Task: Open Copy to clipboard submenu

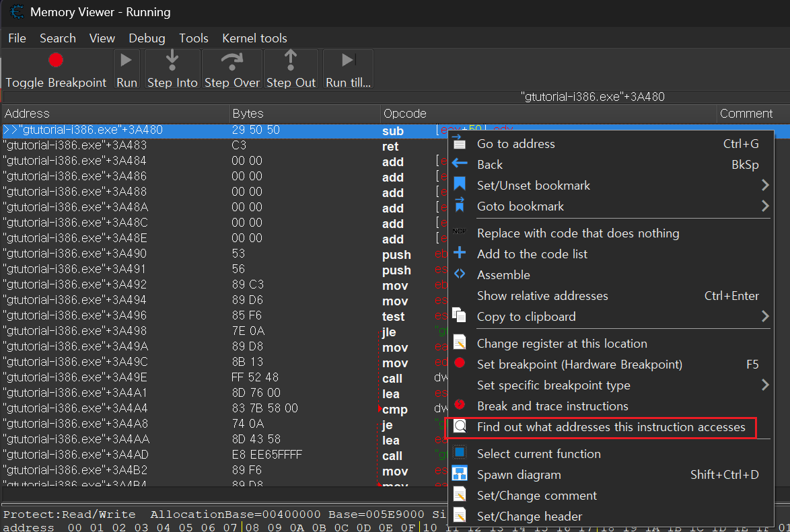Action: (x=526, y=317)
